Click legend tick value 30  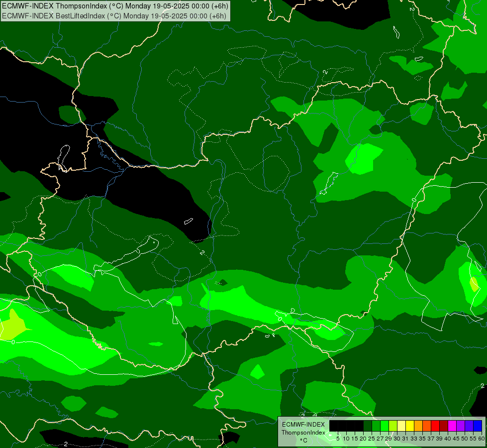pyautogui.click(x=397, y=439)
